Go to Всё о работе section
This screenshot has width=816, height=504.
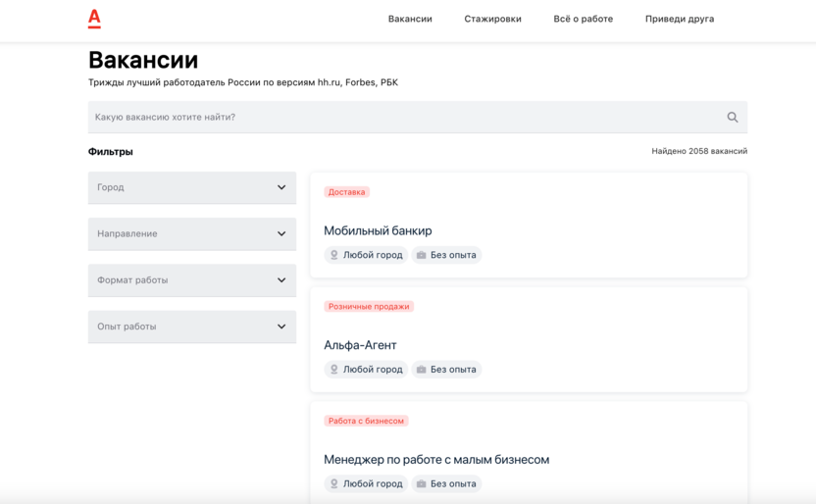point(584,19)
